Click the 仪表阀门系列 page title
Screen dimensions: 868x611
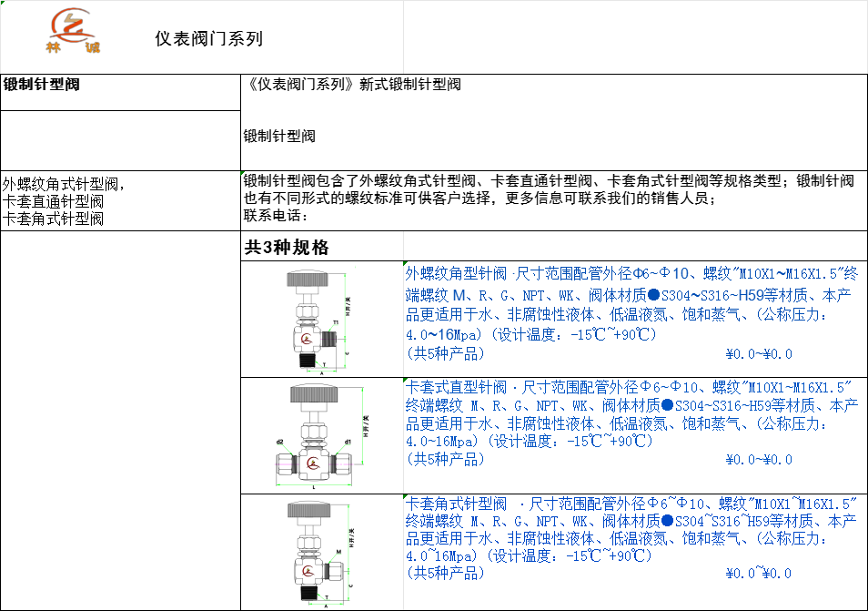pyautogui.click(x=208, y=39)
